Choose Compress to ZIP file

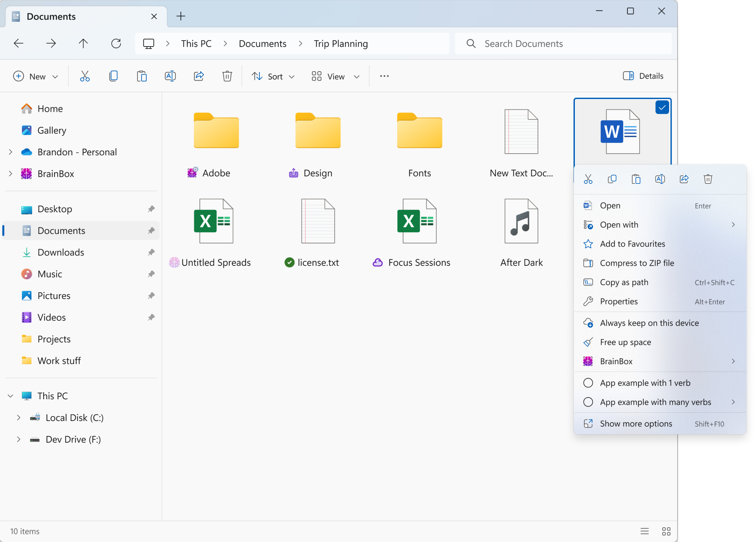660,263
